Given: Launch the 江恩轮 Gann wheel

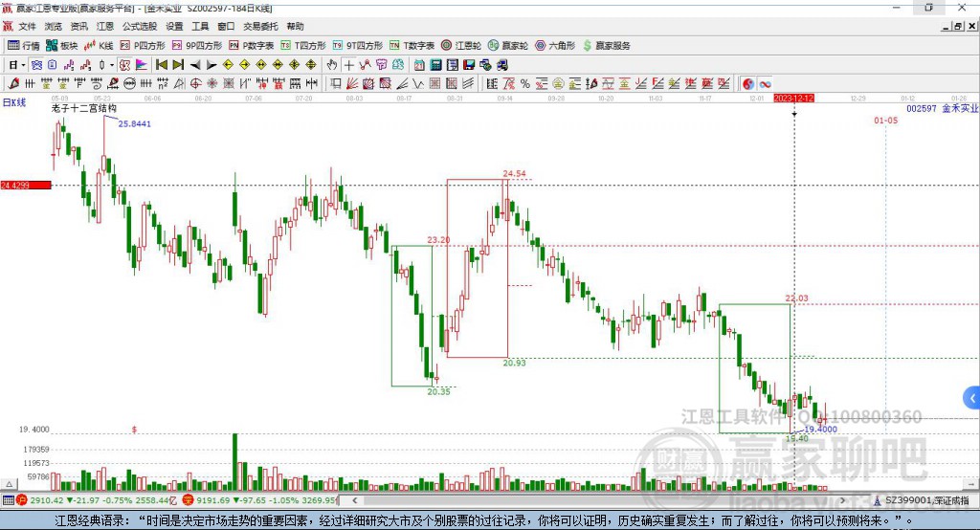Looking at the screenshot, I should click(461, 46).
